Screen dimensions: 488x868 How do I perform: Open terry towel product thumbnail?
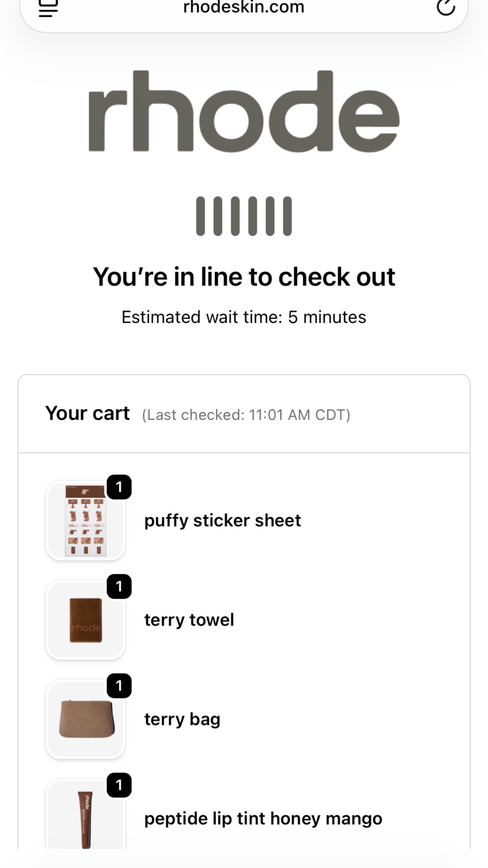pos(85,620)
